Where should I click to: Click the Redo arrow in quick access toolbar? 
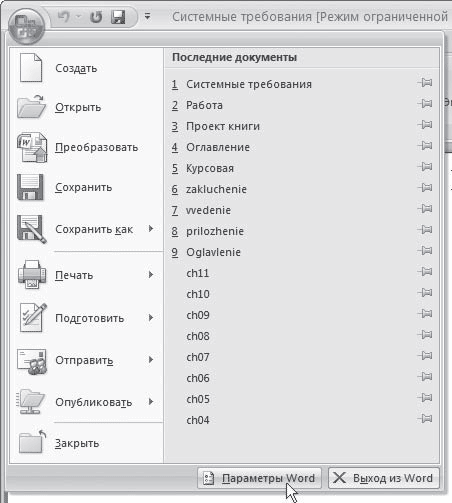click(96, 17)
